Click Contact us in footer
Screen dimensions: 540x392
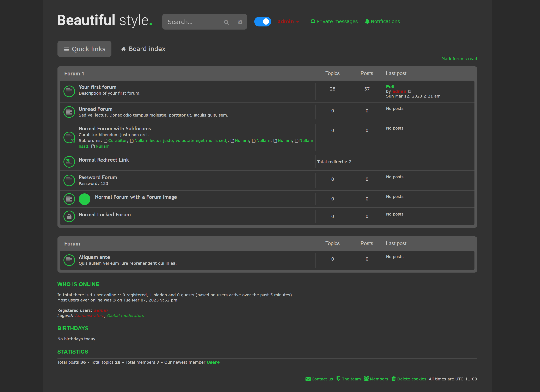(x=319, y=379)
